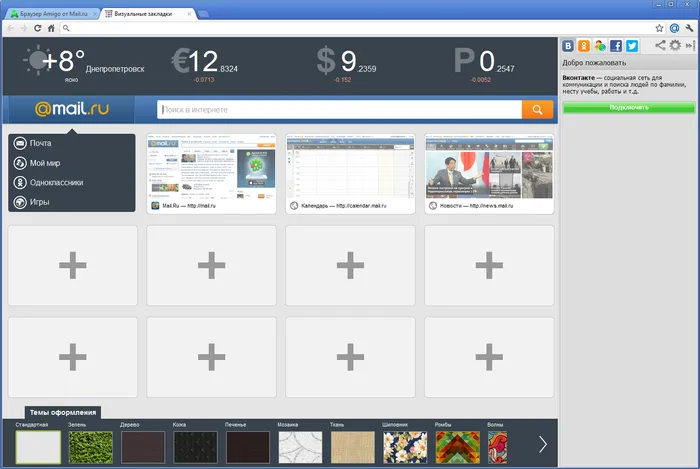700x469 pixels.
Task: Collapse the social sidebar panel
Action: 690,45
